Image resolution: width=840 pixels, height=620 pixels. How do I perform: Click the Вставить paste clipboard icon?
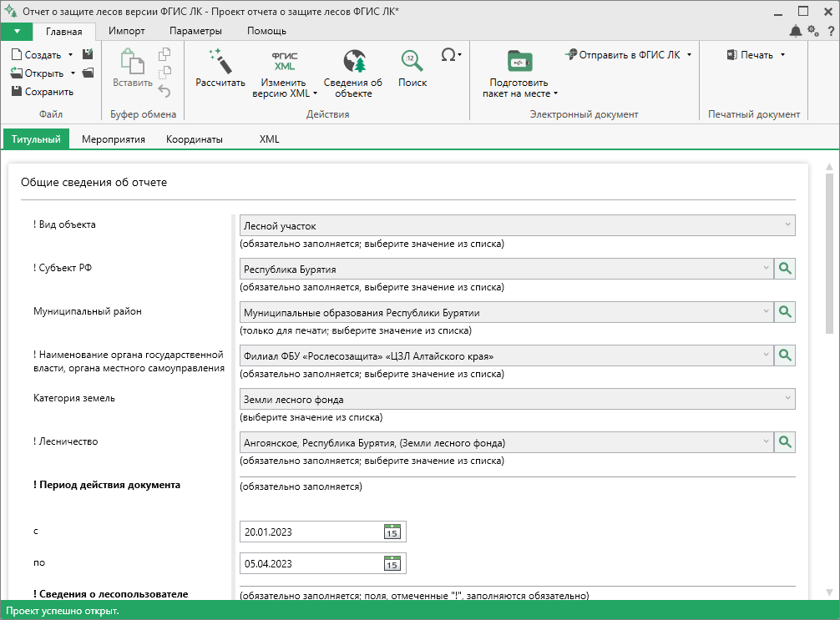coord(132,61)
